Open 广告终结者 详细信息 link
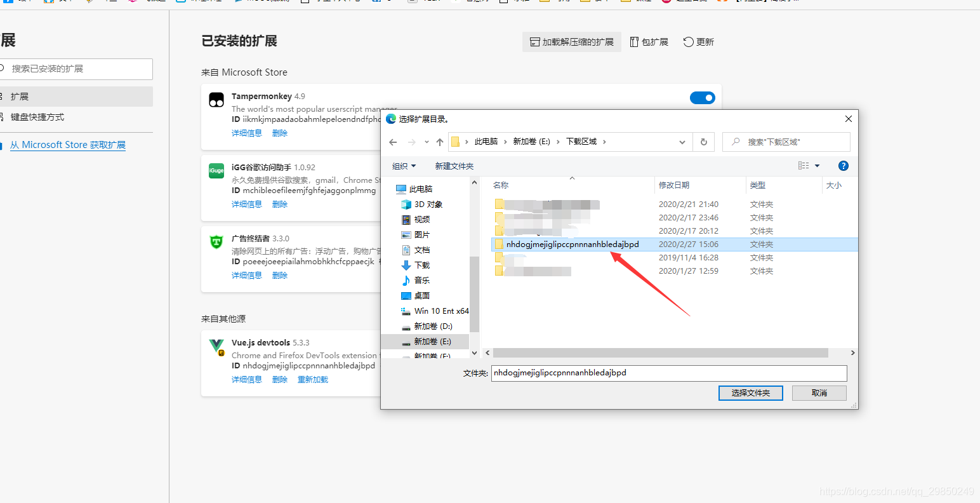The width and height of the screenshot is (980, 503). [247, 276]
